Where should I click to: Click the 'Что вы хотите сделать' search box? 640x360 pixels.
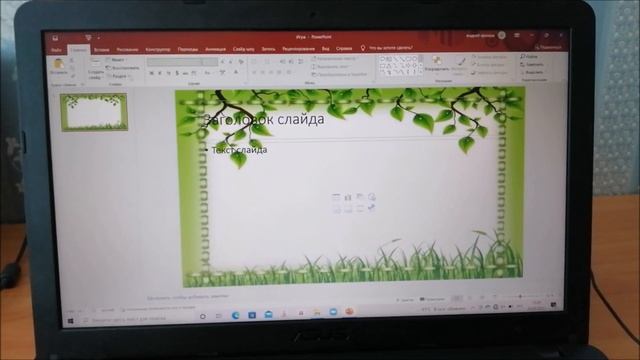tap(391, 48)
